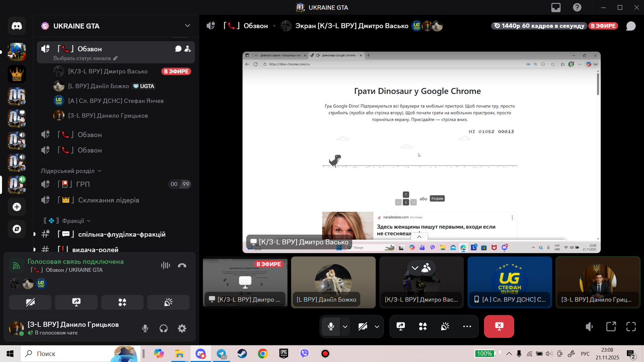Select Данило Грицьков in the voice channel list

pos(123,116)
